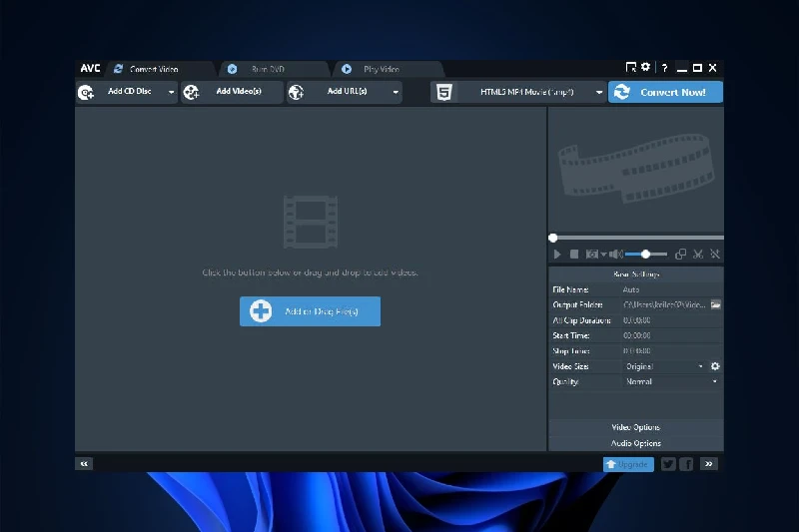Share via the Twitter icon
The width and height of the screenshot is (799, 532).
(668, 464)
